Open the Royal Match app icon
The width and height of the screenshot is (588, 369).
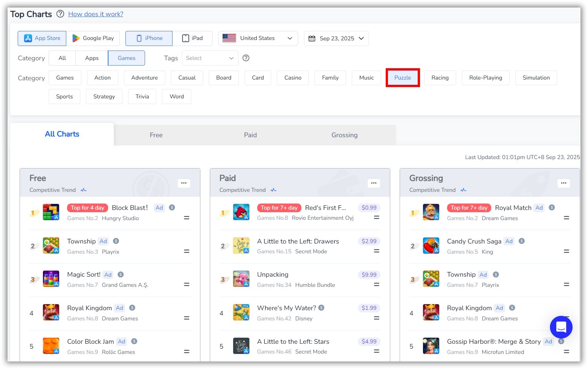click(431, 212)
